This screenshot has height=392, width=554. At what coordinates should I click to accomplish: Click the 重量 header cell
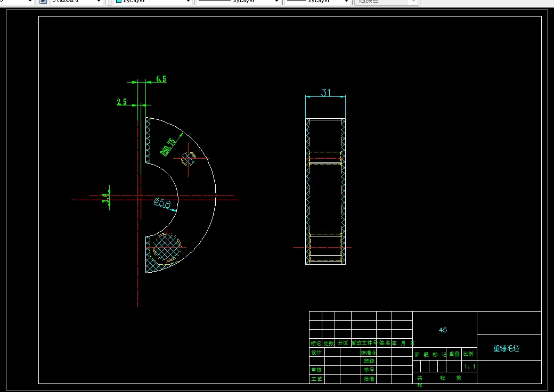click(454, 354)
